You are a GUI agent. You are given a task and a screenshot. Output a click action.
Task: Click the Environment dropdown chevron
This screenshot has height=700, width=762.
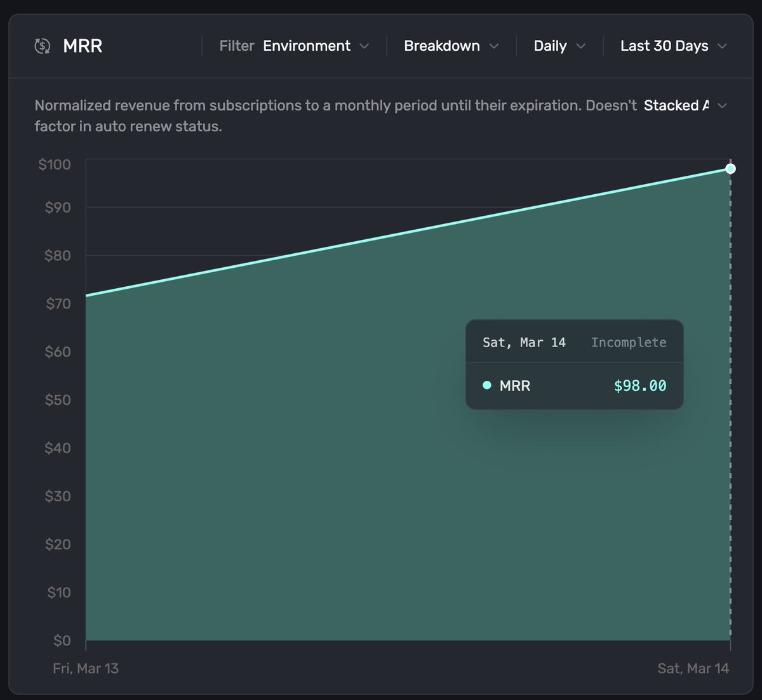(364, 46)
